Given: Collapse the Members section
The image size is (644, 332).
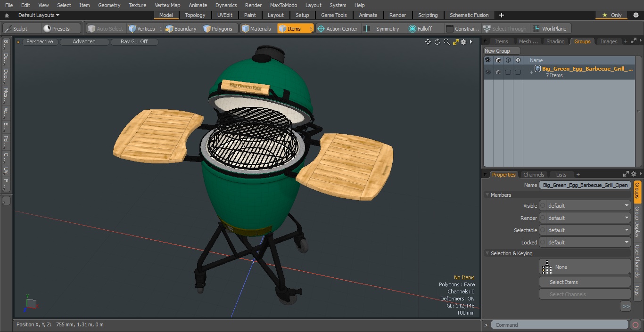Looking at the screenshot, I should (x=487, y=195).
